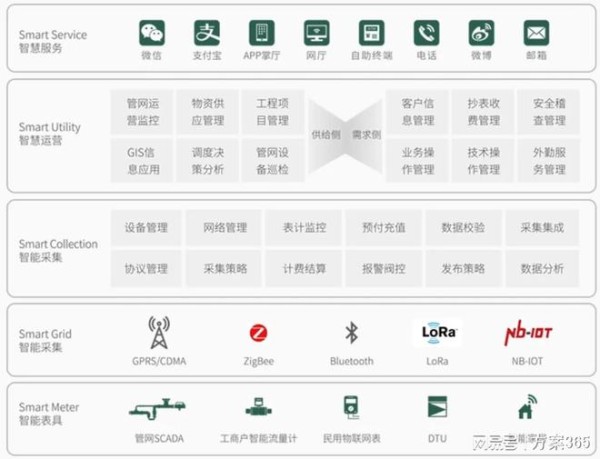Viewport: 600px width, 459px height.
Task: Click the 邮箱 envelope icon
Action: click(536, 33)
